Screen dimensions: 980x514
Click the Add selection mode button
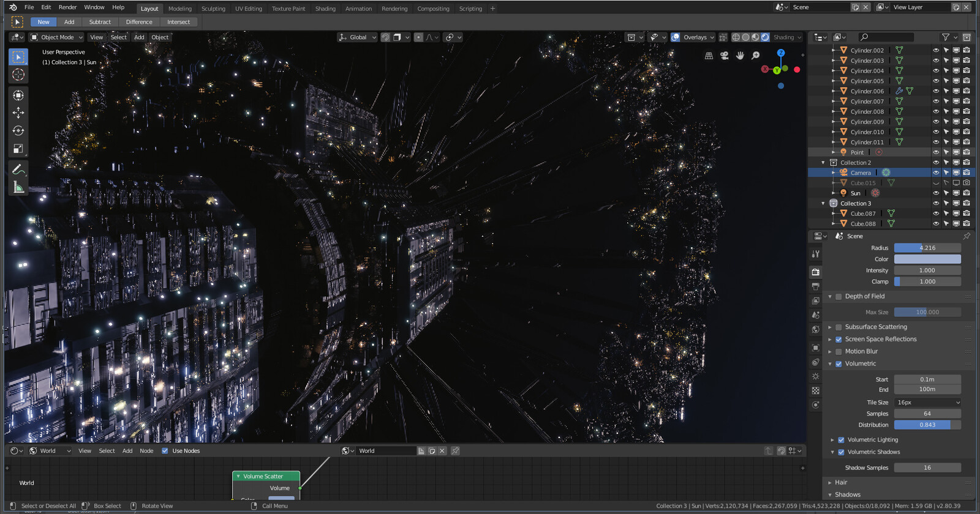click(69, 22)
